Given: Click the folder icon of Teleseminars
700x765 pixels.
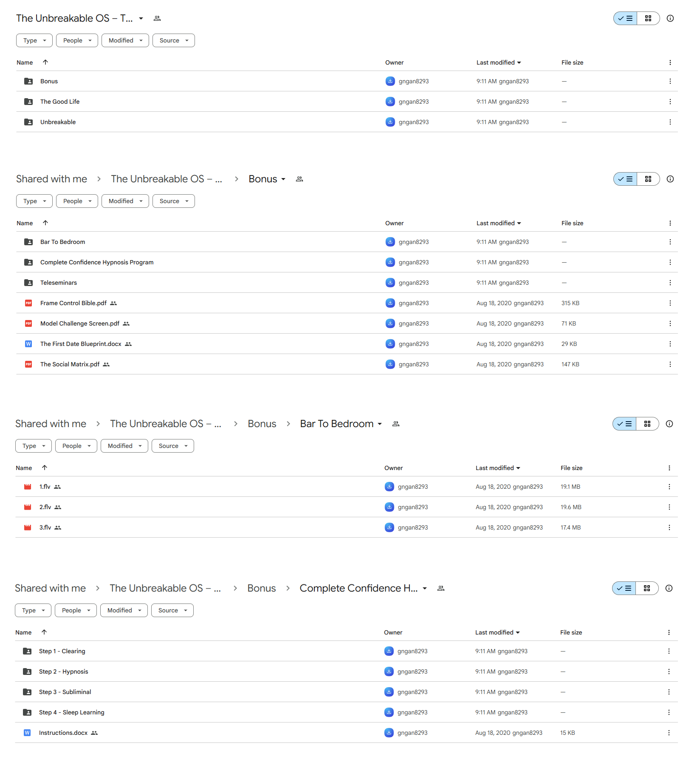Looking at the screenshot, I should point(28,283).
